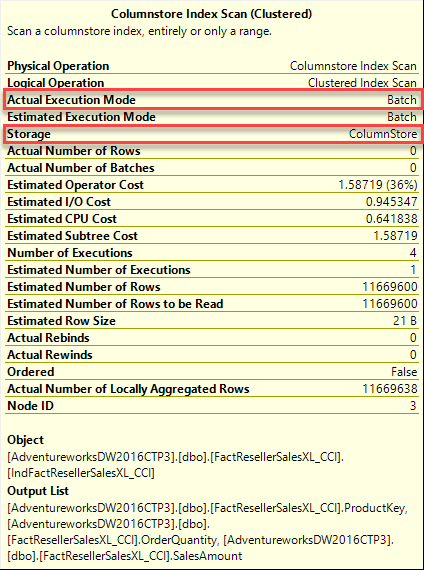This screenshot has width=424, height=570.
Task: Click the Estimated I/O Cost row
Action: tap(212, 202)
